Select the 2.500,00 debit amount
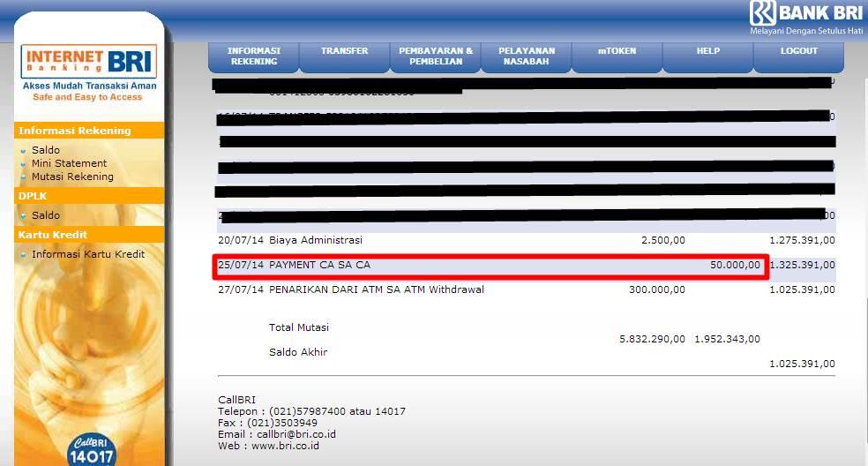 pos(663,240)
